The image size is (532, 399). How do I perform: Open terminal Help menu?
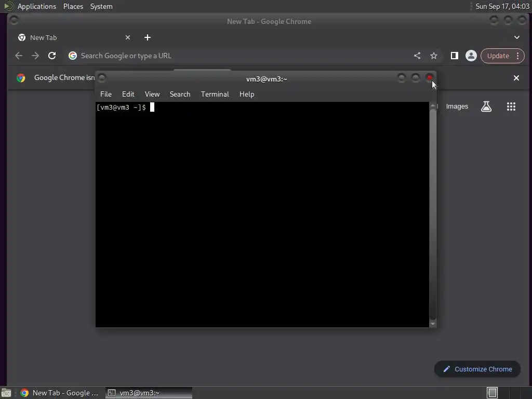click(x=247, y=95)
